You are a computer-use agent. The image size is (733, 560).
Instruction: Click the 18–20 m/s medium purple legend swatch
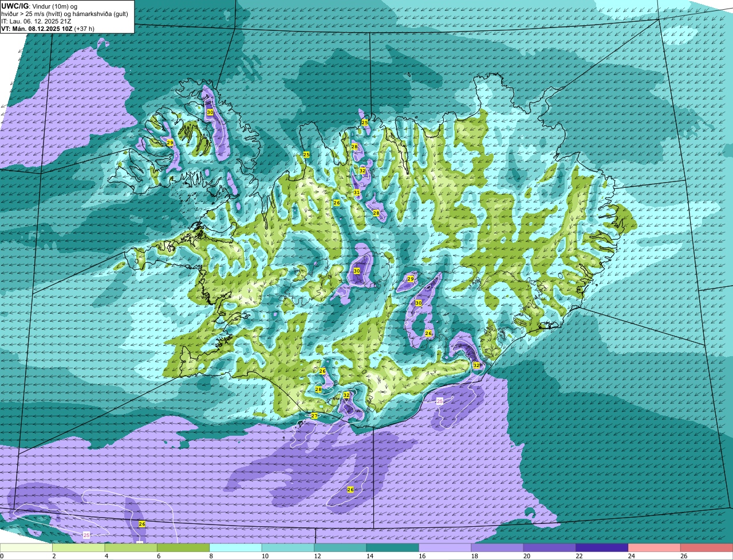click(x=498, y=548)
